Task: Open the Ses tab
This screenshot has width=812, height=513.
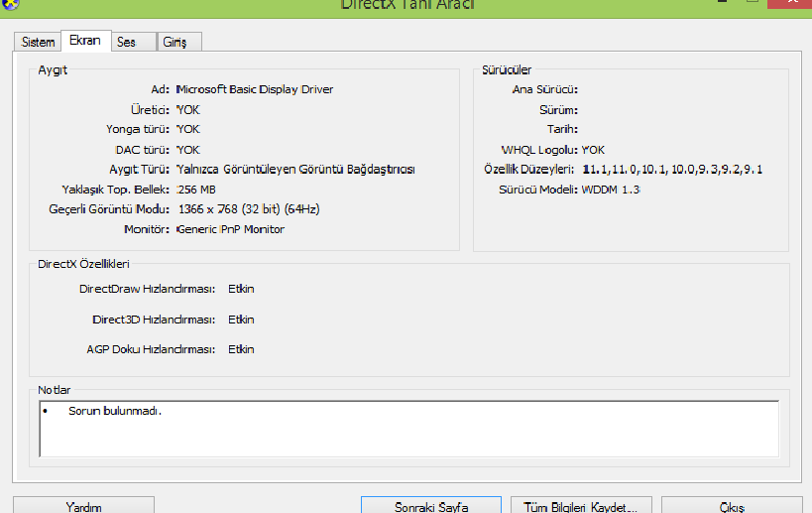Action: 133,42
